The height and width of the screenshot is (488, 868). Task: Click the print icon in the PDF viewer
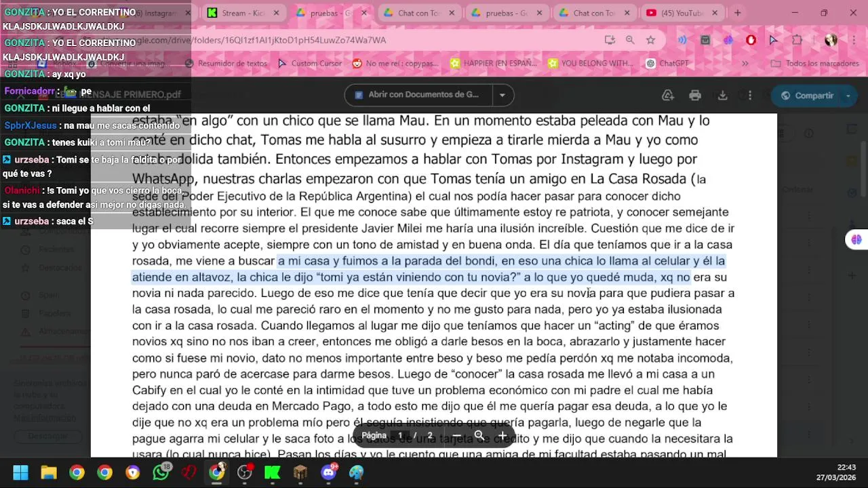[x=694, y=96]
